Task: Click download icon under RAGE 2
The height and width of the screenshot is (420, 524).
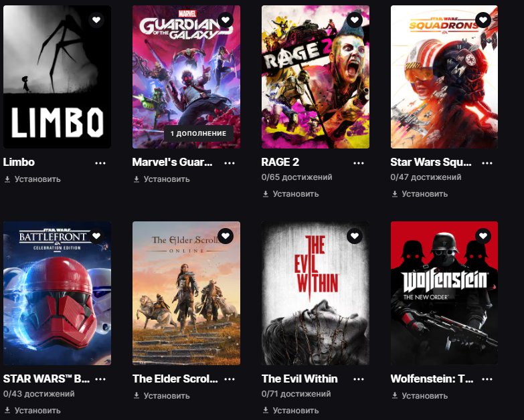Action: pos(266,194)
